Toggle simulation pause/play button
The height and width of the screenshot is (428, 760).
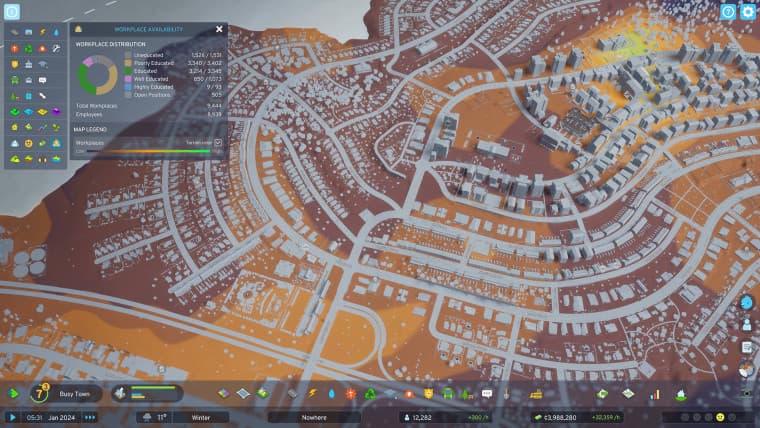click(x=13, y=417)
